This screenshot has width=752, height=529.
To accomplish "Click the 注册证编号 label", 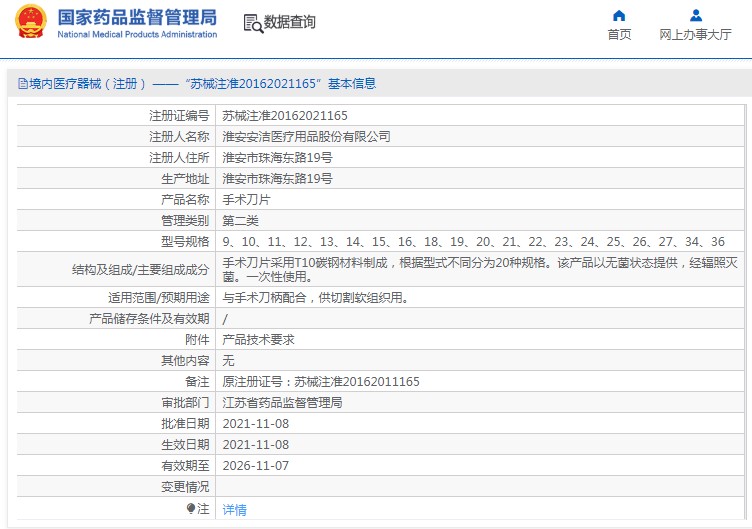I will (179, 116).
